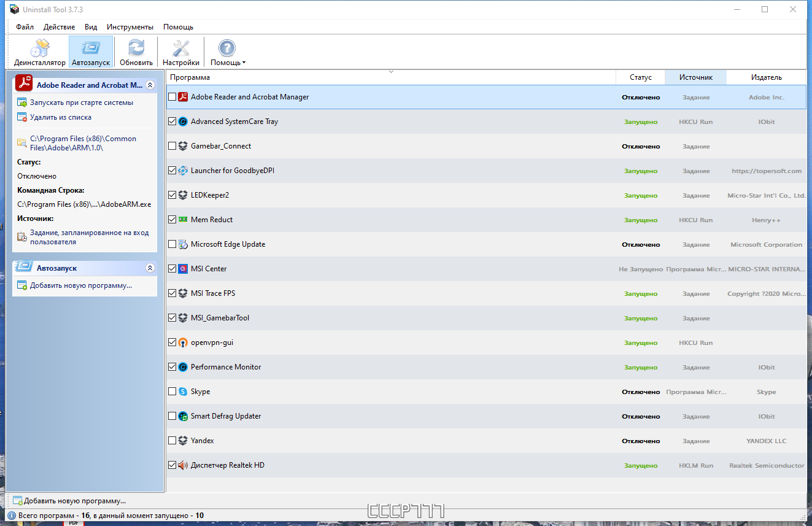
Task: Click the LEDKeeper2 row icon
Action: point(182,195)
